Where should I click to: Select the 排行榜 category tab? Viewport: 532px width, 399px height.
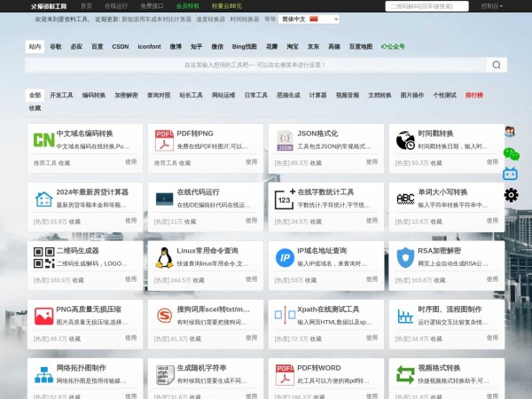474,95
